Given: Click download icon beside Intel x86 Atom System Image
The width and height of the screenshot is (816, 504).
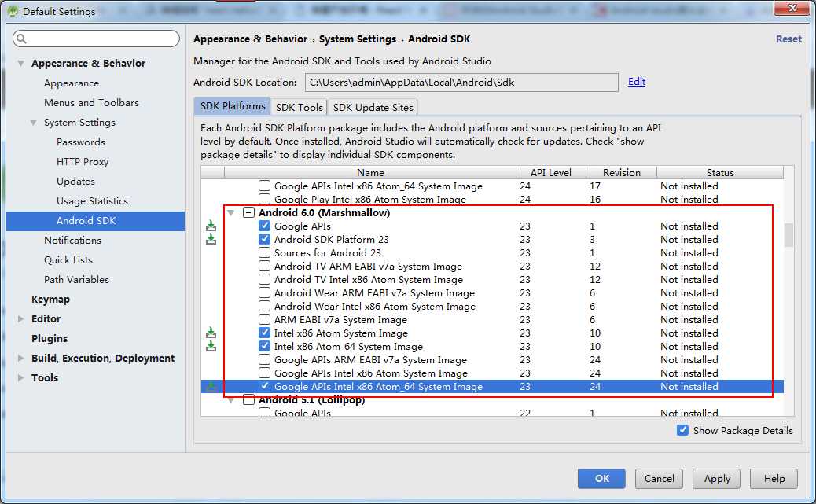Looking at the screenshot, I should (211, 333).
